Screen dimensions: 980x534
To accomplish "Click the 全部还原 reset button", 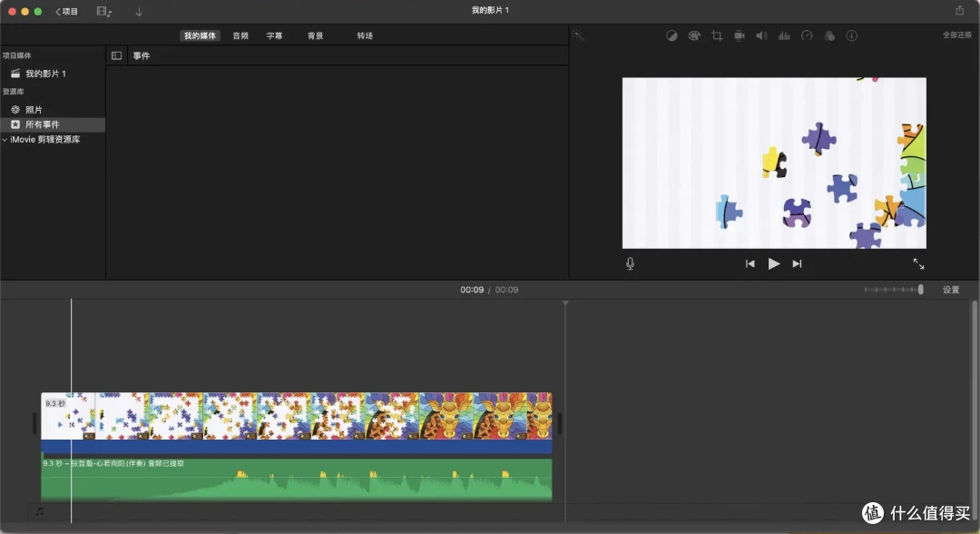I will coord(957,35).
